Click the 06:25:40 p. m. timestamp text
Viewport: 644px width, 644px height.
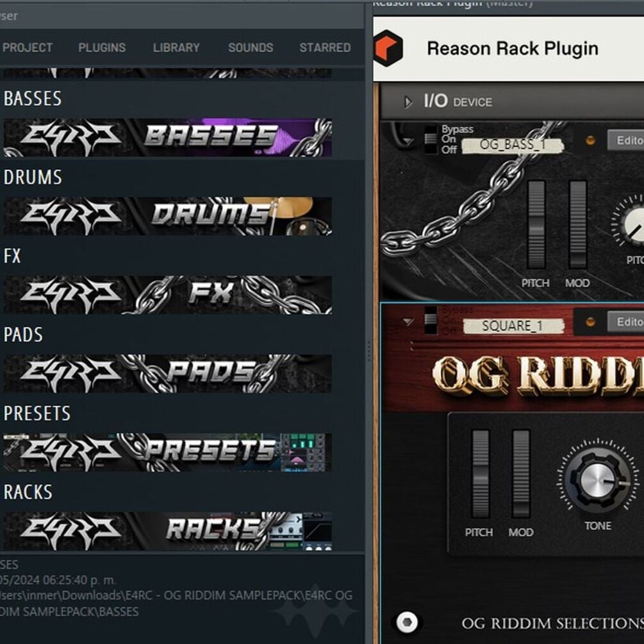[x=79, y=580]
